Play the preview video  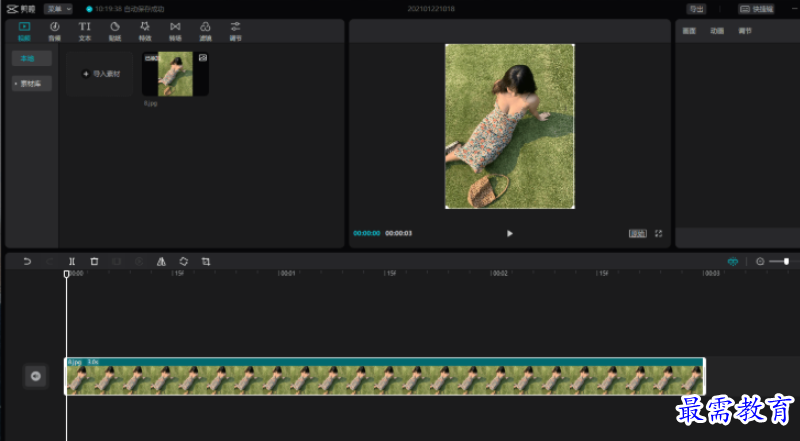pyautogui.click(x=510, y=233)
